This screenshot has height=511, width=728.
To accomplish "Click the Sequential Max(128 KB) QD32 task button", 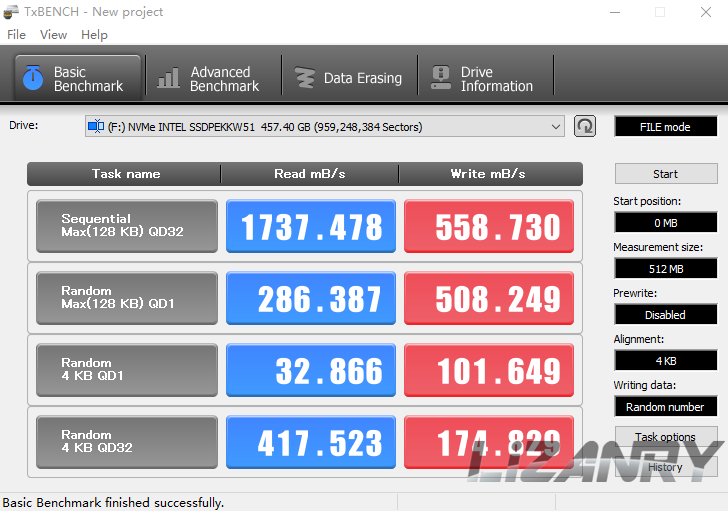I will click(x=126, y=226).
